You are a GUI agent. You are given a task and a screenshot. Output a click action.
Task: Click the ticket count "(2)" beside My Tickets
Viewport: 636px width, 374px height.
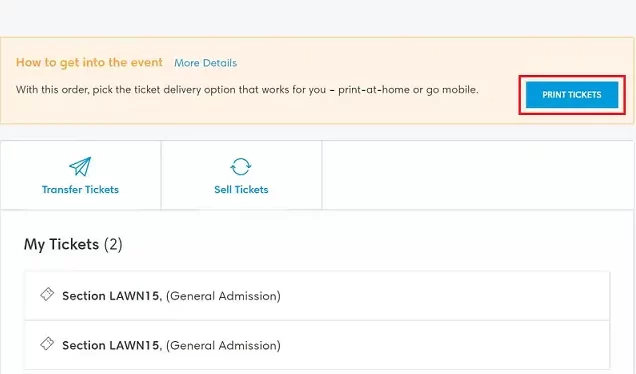(113, 245)
